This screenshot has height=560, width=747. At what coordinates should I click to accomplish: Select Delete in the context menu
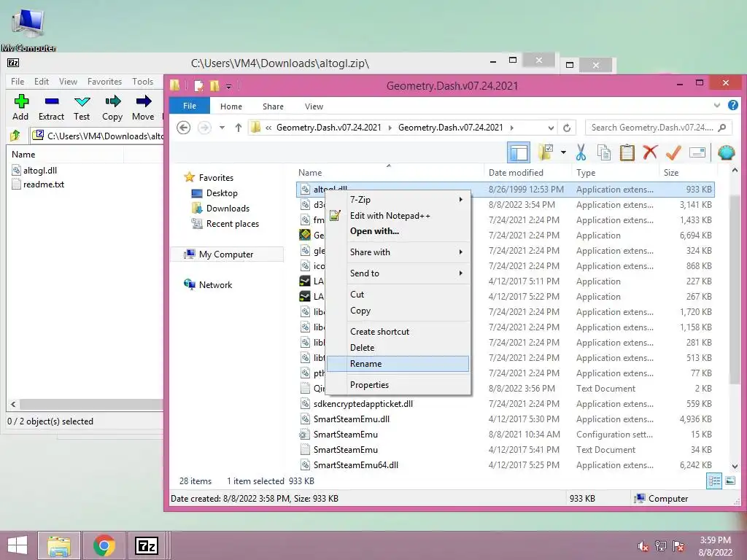pos(399,348)
